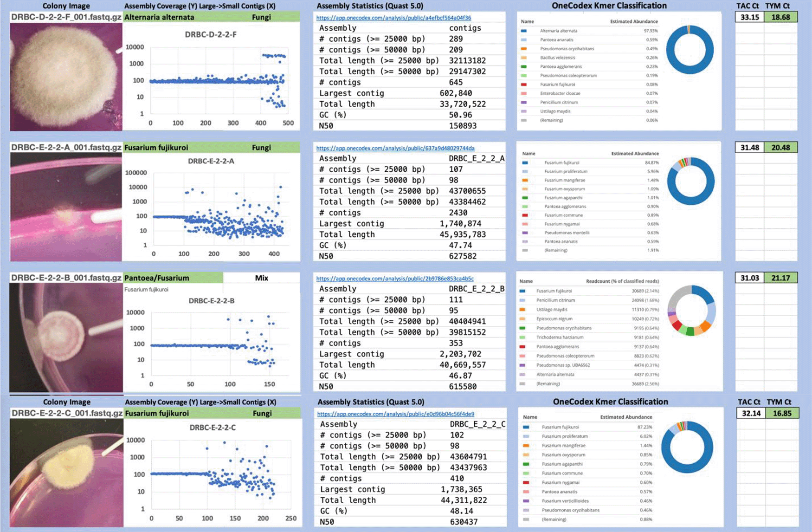
Task: Click the TYM Ct value 16.85
Action: tap(781, 413)
